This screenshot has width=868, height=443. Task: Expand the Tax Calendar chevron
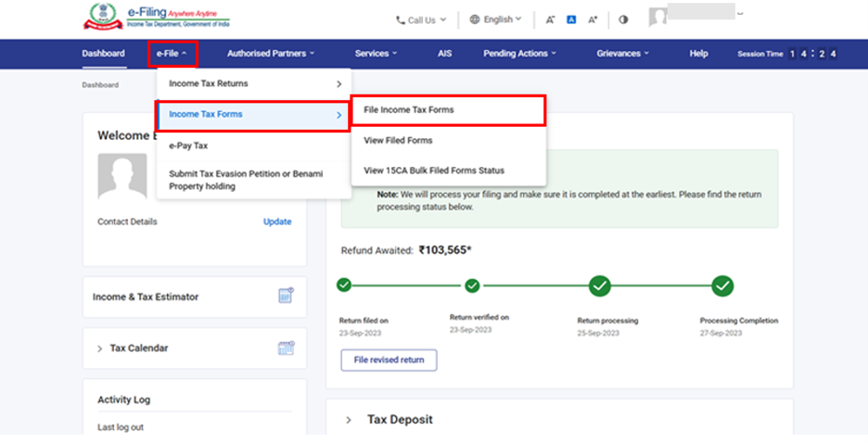100,348
